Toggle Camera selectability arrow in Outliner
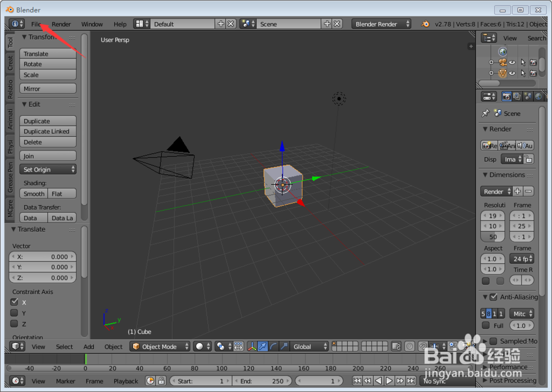Screen dimensions: 552x392 [523, 63]
